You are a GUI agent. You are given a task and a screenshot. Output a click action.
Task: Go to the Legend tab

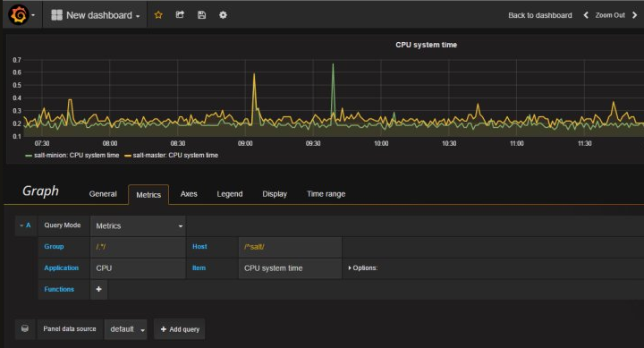click(x=230, y=194)
